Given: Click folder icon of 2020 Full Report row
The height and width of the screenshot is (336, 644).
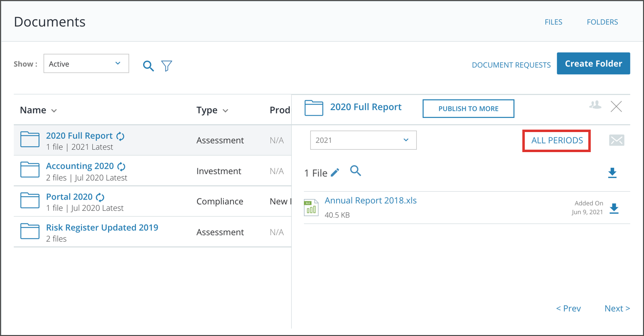Looking at the screenshot, I should point(30,139).
